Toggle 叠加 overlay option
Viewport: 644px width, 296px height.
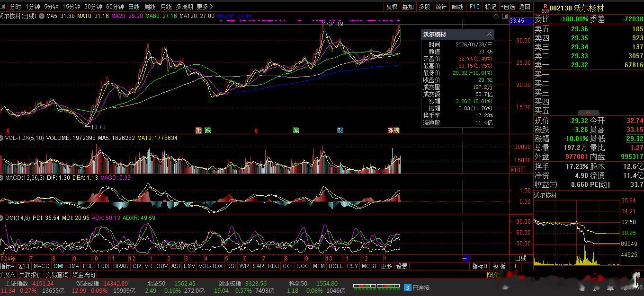pos(408,7)
